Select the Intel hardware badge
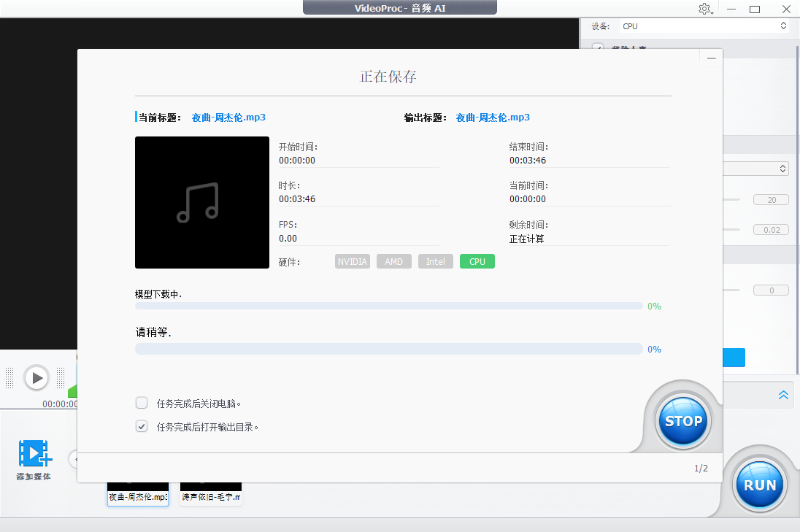Screen dimensions: 800x532 435,261
